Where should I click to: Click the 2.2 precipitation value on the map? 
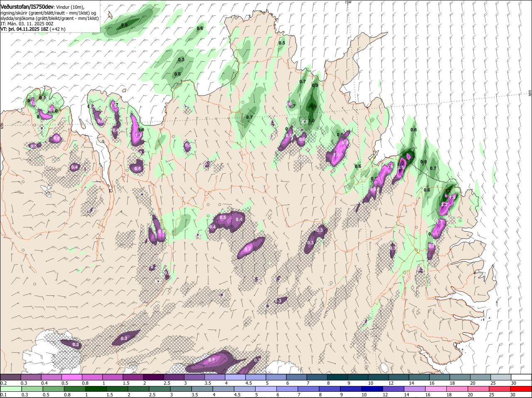[x=444, y=205]
